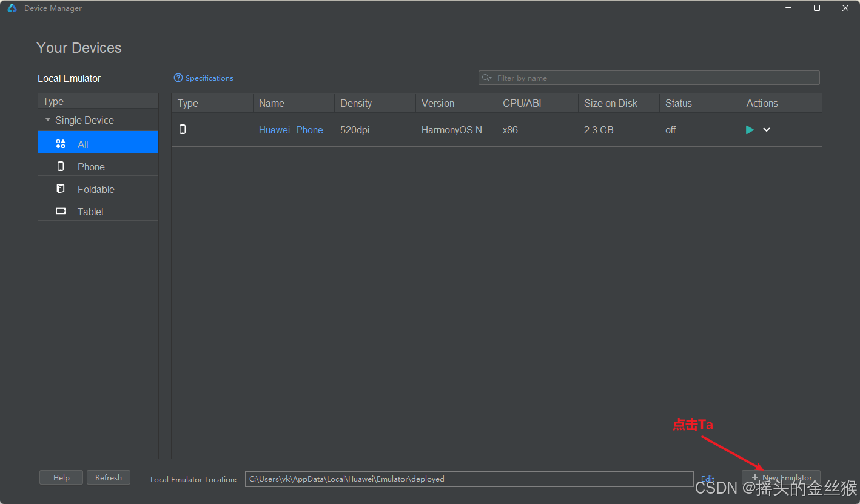
Task: Click the Phone icon in the type tree
Action: pyautogui.click(x=61, y=166)
